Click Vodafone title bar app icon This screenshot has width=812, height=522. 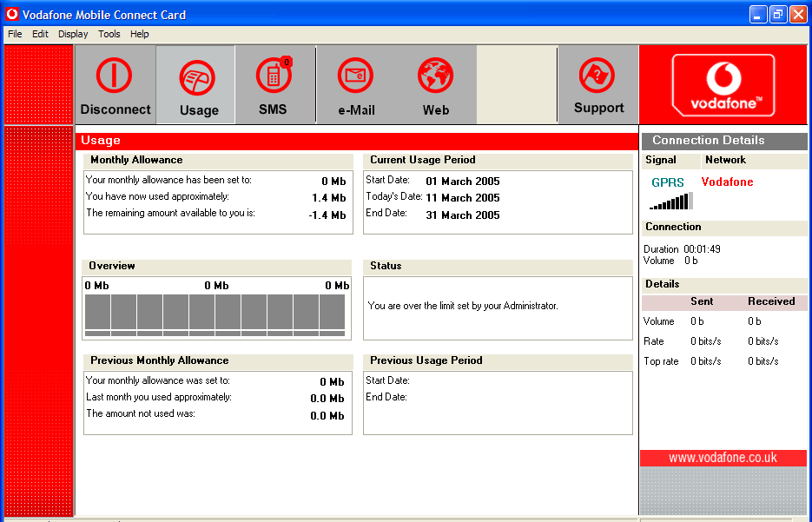coord(12,14)
